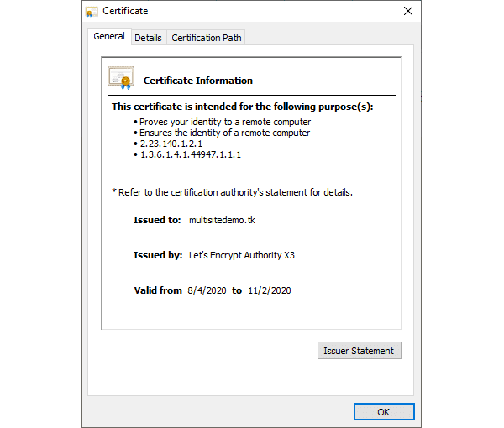
Task: Close the Certificate dialog window
Action: point(408,11)
